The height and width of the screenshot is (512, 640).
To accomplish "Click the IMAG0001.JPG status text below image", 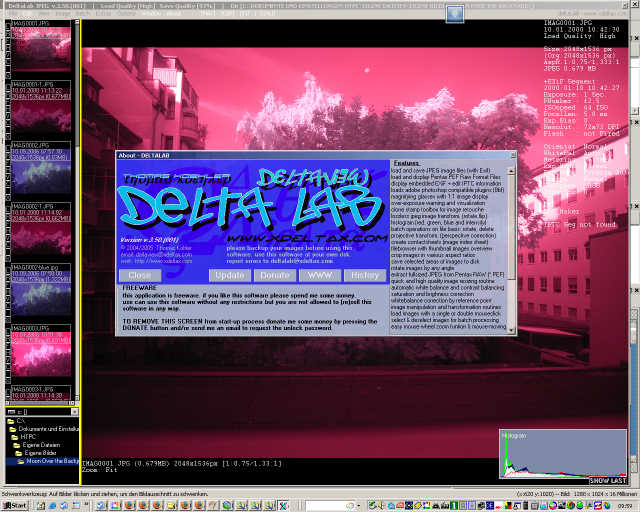I will click(181, 463).
